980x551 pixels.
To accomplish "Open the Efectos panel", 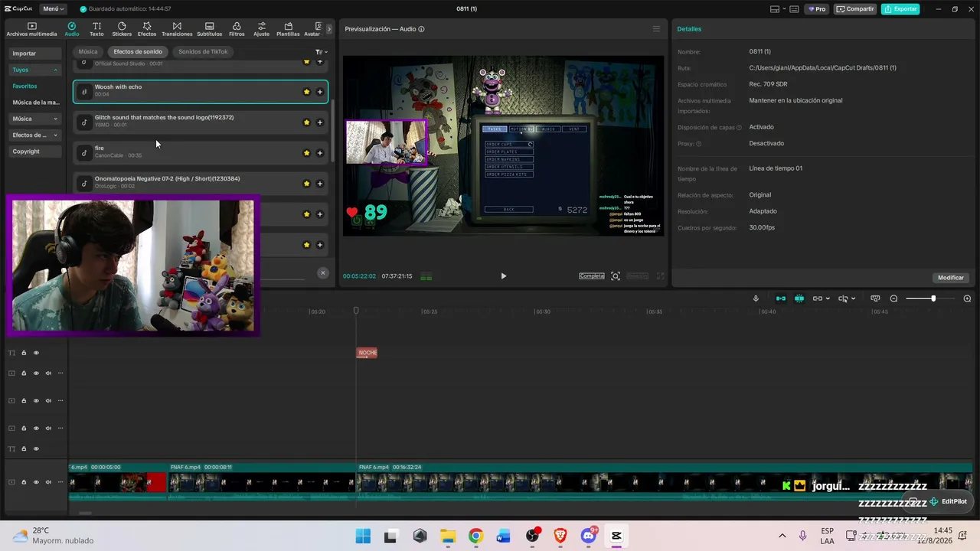I will coord(147,29).
